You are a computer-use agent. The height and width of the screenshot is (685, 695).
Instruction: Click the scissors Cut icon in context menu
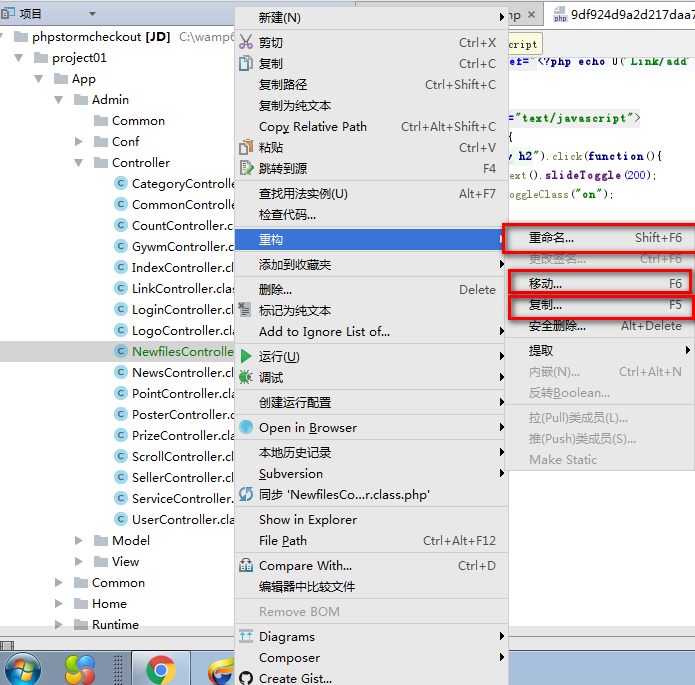[x=246, y=42]
